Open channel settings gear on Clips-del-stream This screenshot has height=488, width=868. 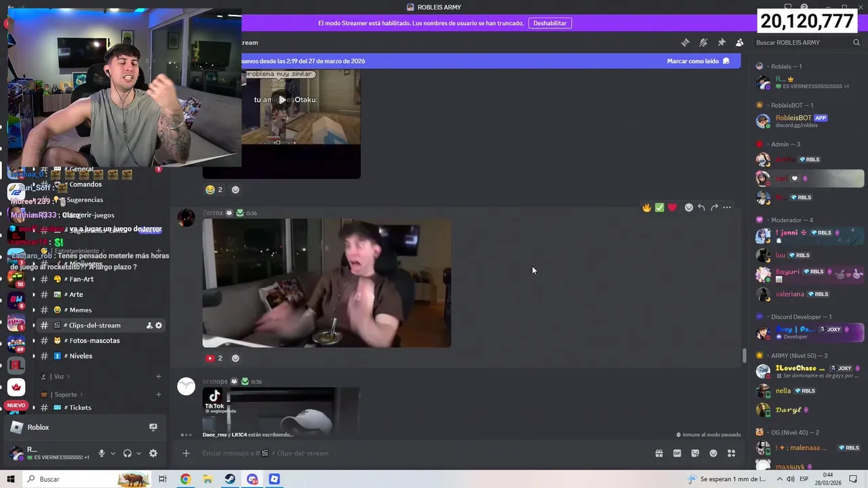point(159,325)
